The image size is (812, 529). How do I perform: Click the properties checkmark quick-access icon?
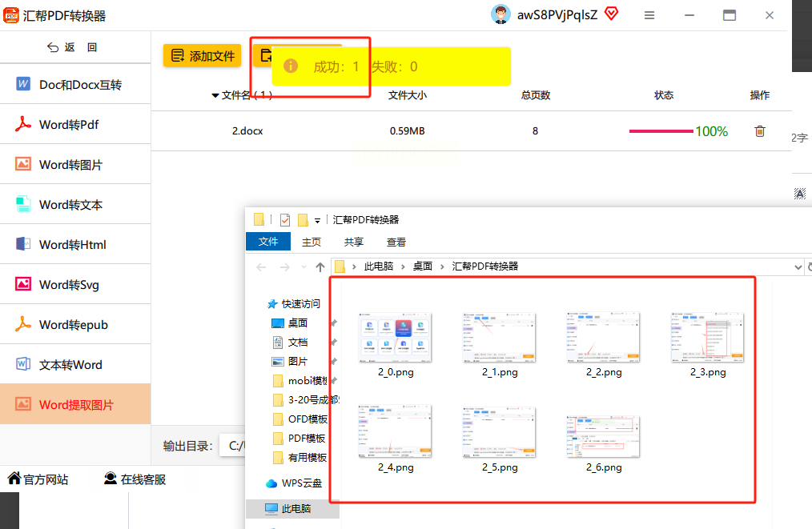click(285, 220)
